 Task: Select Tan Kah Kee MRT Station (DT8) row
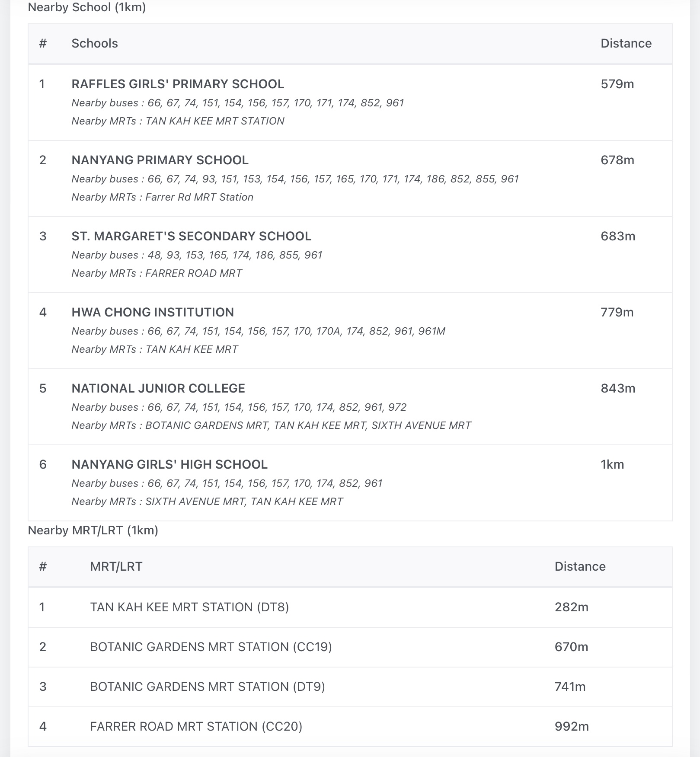point(189,607)
